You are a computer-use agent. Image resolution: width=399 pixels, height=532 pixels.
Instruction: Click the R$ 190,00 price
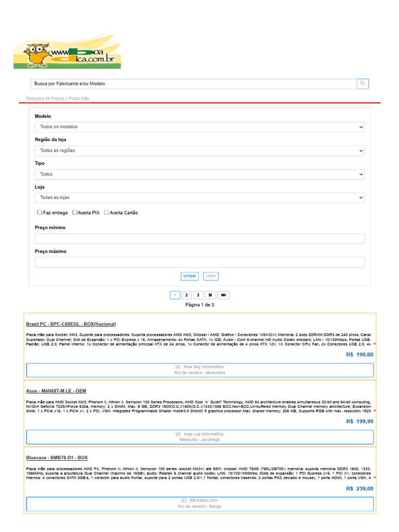pos(360,354)
